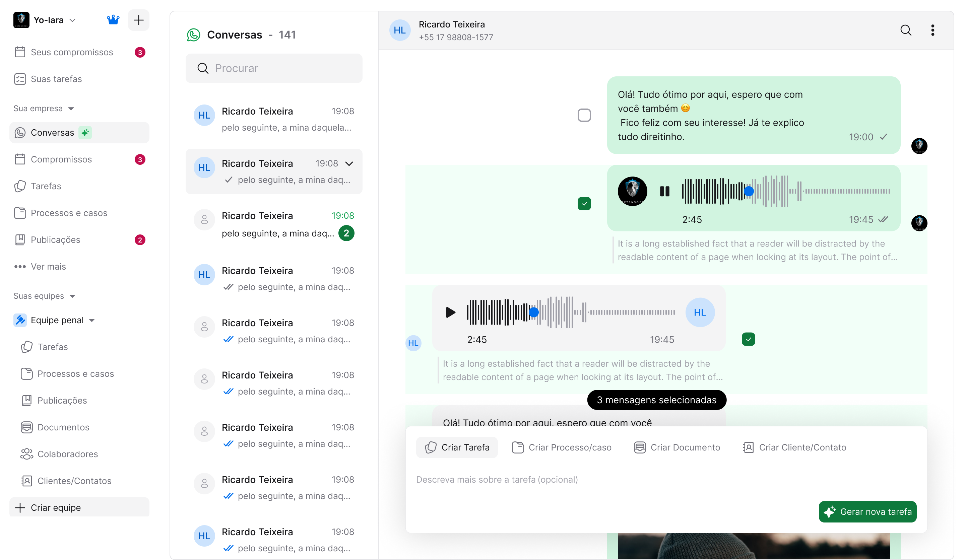
Task: Click the Equipe penal gavel icon
Action: (x=20, y=320)
